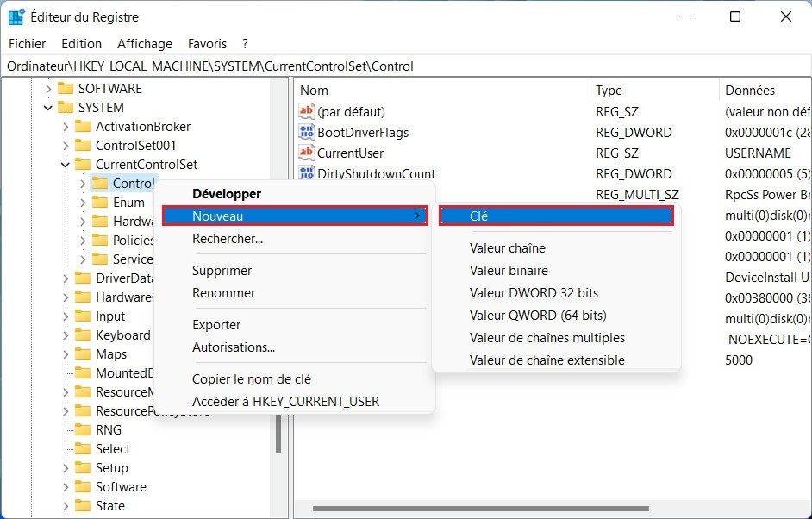Open the Favoris menu

pyautogui.click(x=206, y=43)
